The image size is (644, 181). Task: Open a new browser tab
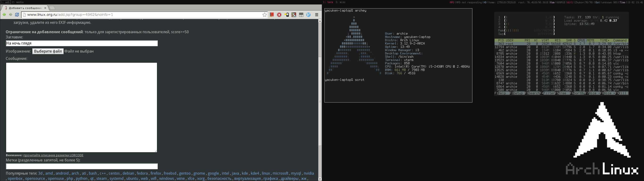(x=52, y=8)
